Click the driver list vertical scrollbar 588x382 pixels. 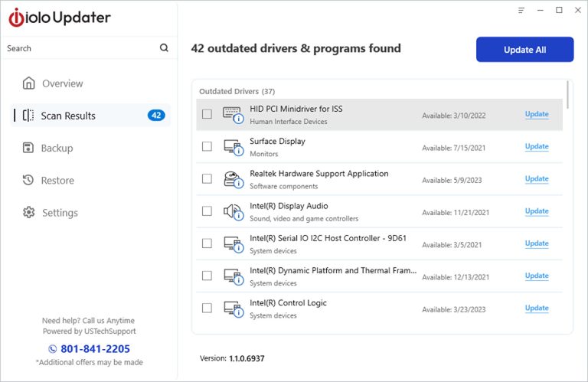tap(568, 94)
